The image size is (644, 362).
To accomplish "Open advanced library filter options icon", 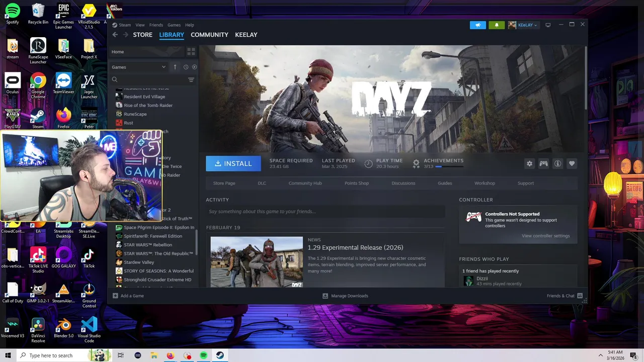I will (x=191, y=80).
